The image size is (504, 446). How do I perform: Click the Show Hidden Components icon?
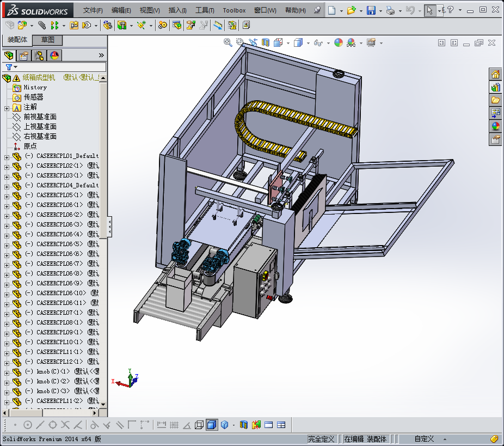point(107,25)
